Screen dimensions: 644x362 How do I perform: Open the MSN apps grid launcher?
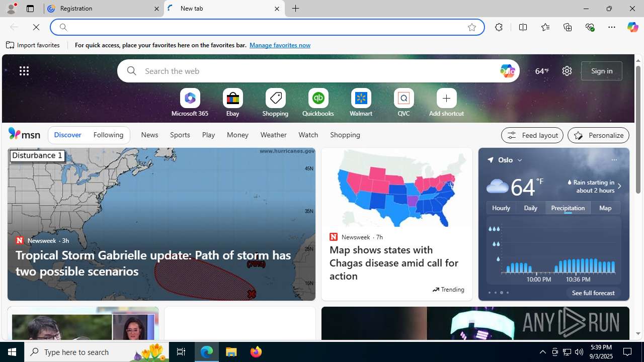[24, 71]
